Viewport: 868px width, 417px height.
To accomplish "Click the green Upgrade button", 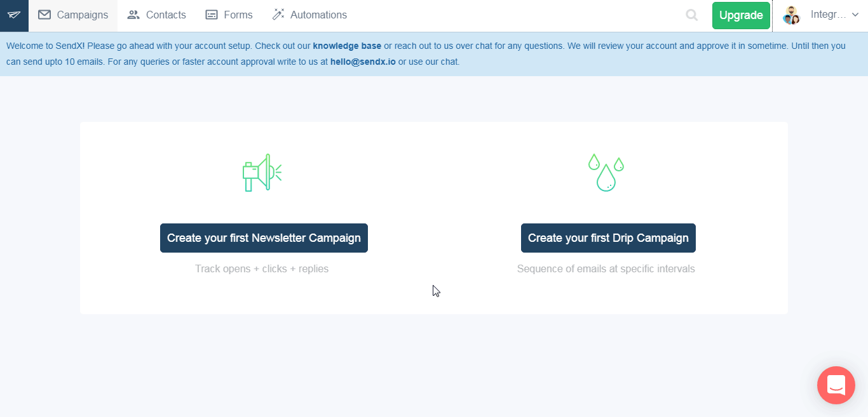I will pyautogui.click(x=741, y=15).
